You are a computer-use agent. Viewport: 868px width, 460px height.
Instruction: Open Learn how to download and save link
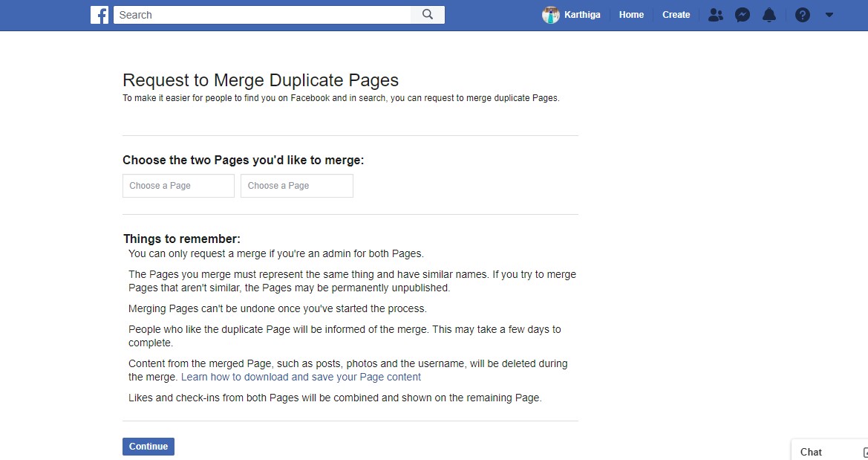click(301, 377)
